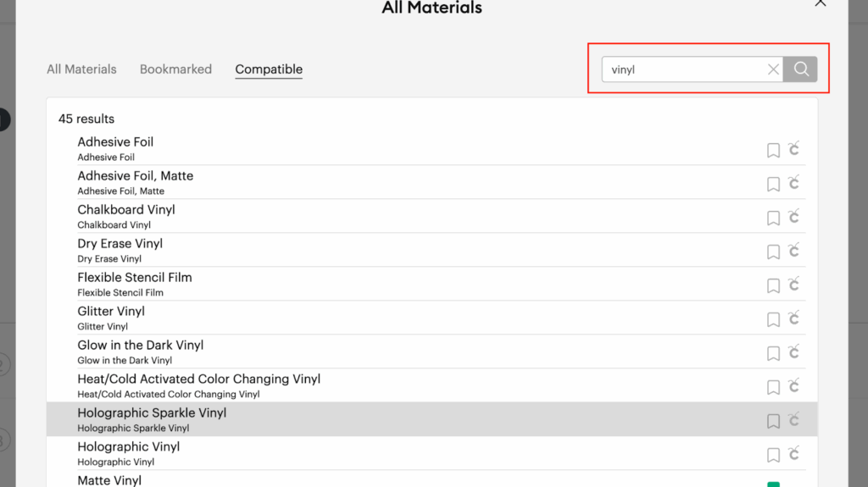Bookmark Glow in the Dark Vinyl
This screenshot has width=868, height=487.
tap(773, 353)
